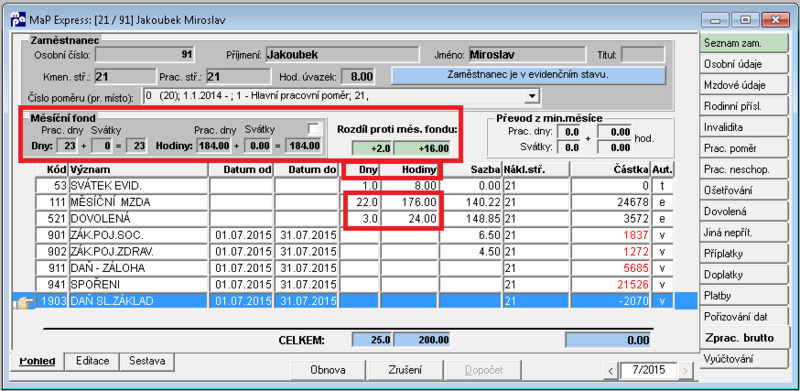Switch to the Editace tab

coord(92,361)
